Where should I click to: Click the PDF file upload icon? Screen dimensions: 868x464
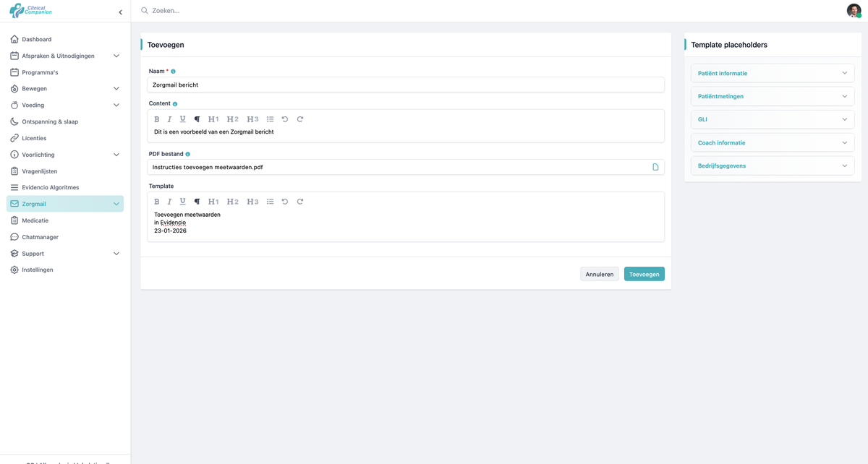655,167
